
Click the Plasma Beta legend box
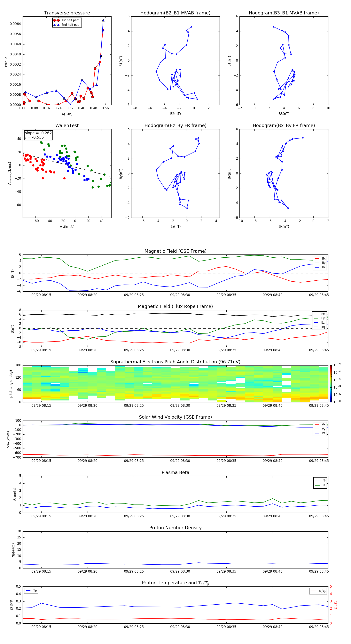point(320,483)
